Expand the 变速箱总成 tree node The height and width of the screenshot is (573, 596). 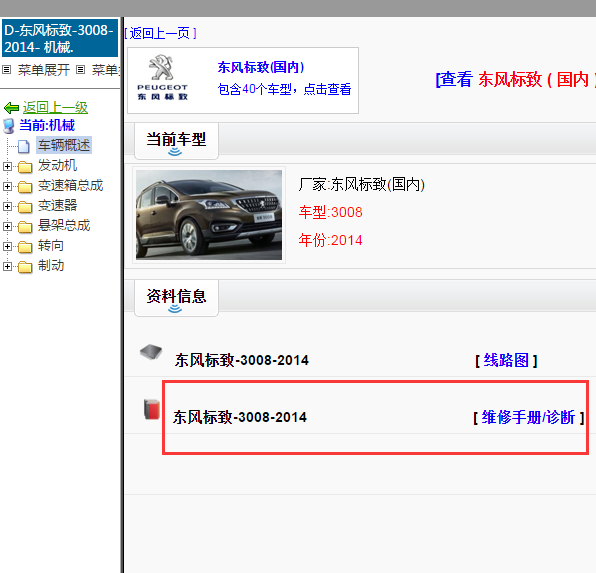(7, 186)
